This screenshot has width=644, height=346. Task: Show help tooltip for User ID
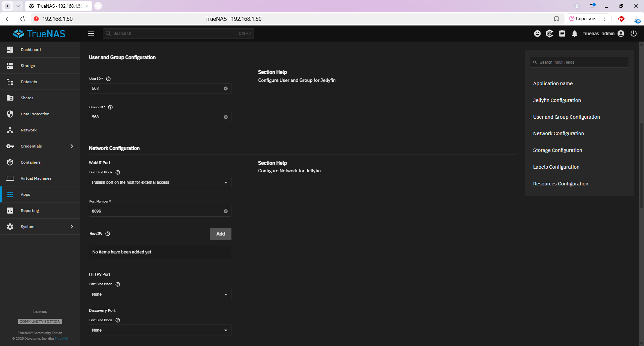[108, 79]
